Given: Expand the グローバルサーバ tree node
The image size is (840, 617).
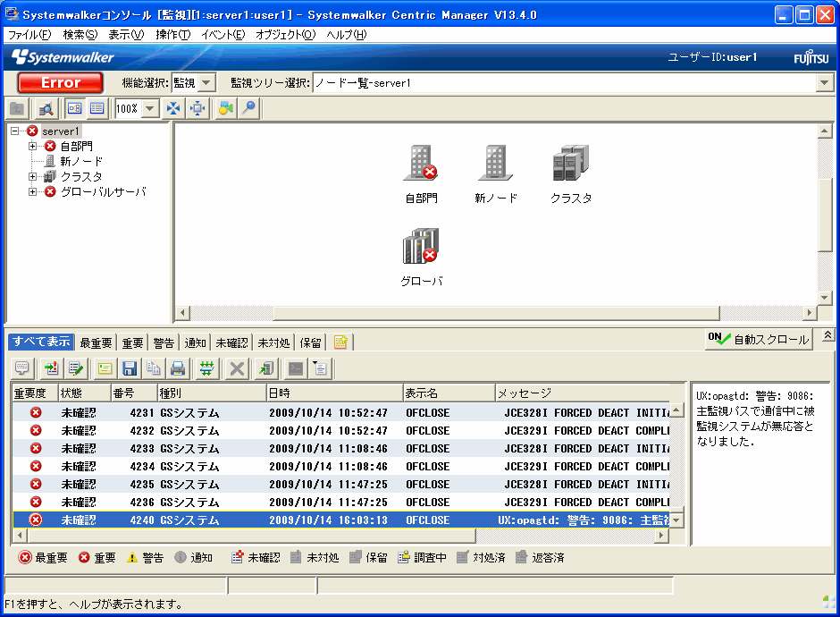Looking at the screenshot, I should 33,191.
